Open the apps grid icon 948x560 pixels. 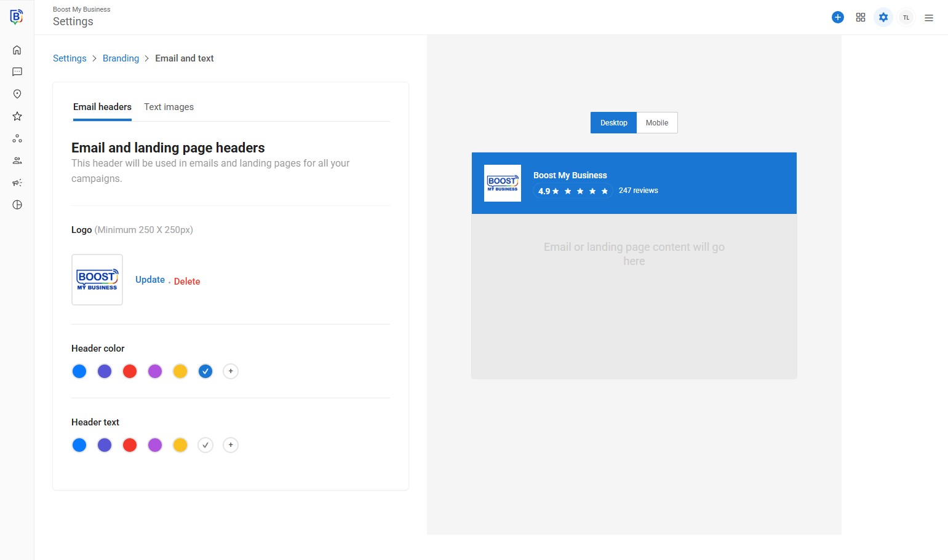[x=860, y=17]
